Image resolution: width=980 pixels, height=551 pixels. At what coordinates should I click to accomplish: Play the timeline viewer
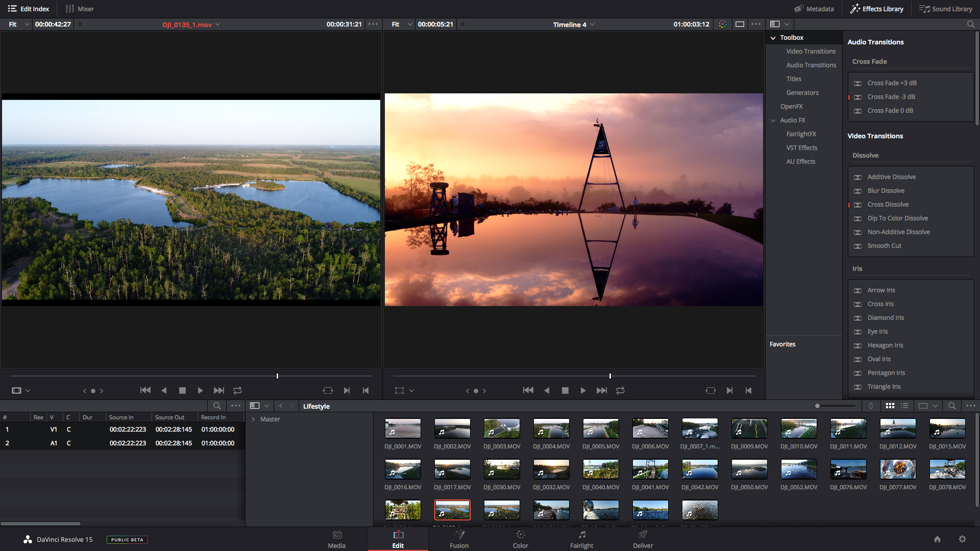(x=583, y=390)
